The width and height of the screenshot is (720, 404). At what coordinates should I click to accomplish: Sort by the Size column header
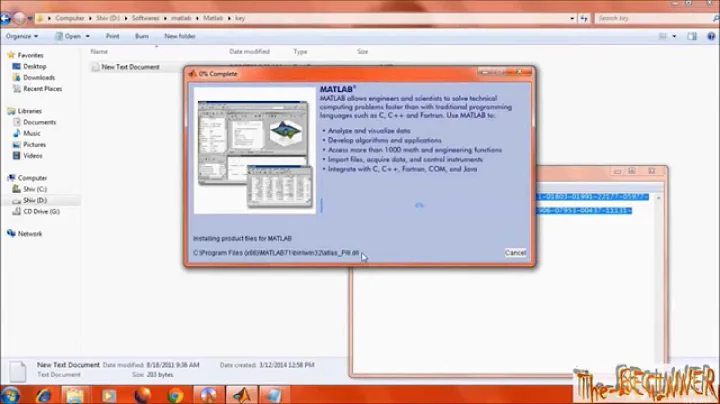tap(362, 51)
